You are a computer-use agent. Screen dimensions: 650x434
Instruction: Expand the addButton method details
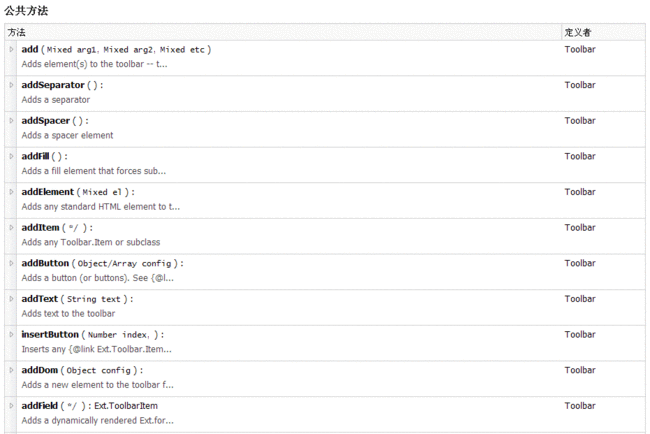pyautogui.click(x=11, y=263)
